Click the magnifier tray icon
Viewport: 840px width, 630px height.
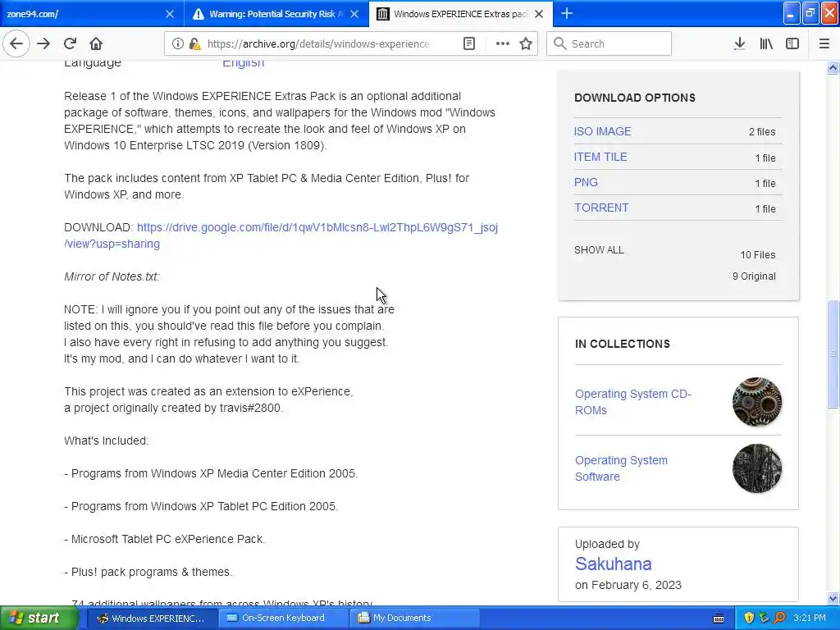coord(779,618)
